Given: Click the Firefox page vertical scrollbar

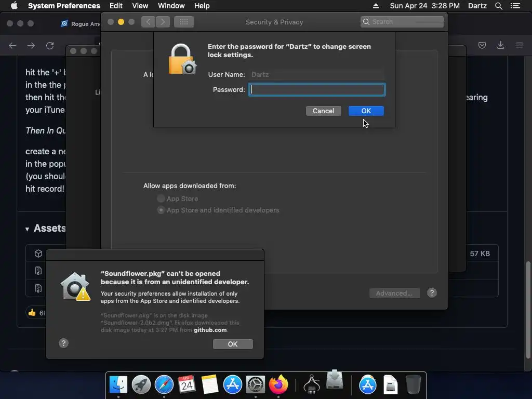Looking at the screenshot, I should pos(528,310).
